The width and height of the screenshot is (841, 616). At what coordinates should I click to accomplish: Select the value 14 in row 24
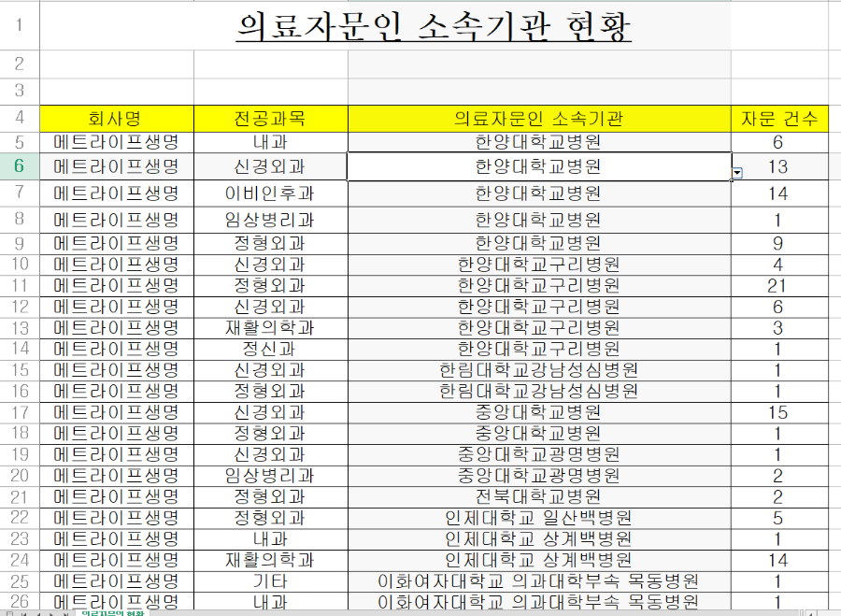(779, 560)
